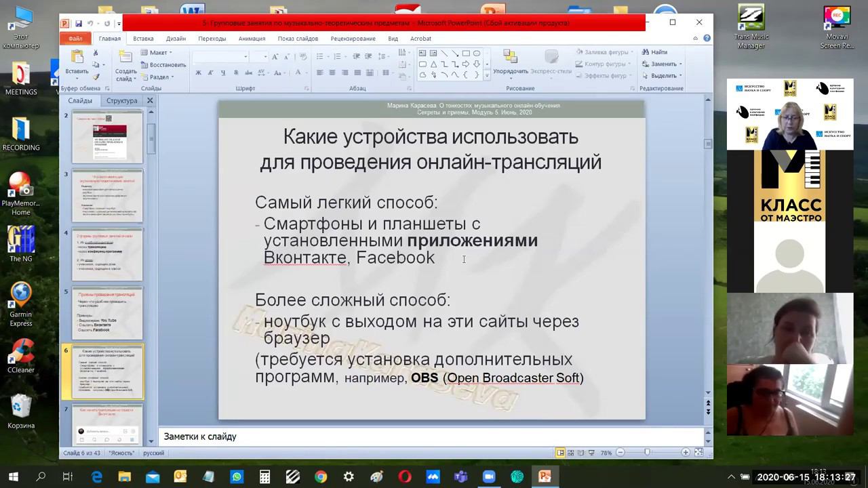Open the Заливка фигуры fill dropdown

(606, 52)
